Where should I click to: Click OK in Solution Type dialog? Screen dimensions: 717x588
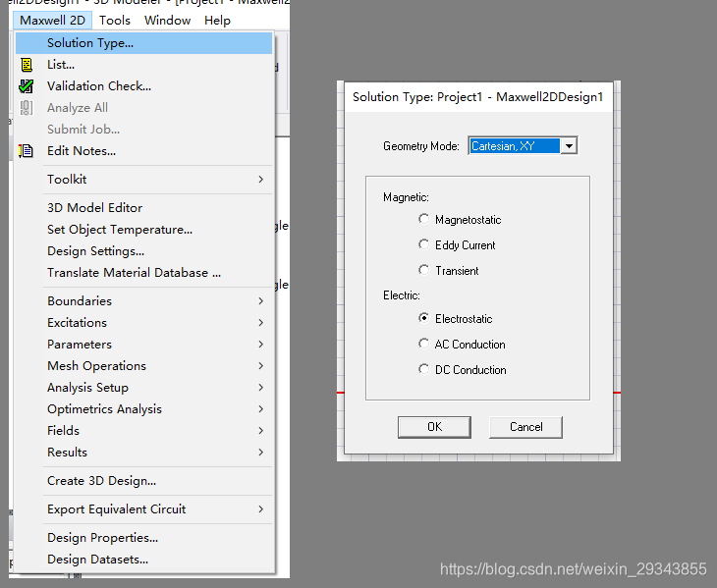[434, 427]
